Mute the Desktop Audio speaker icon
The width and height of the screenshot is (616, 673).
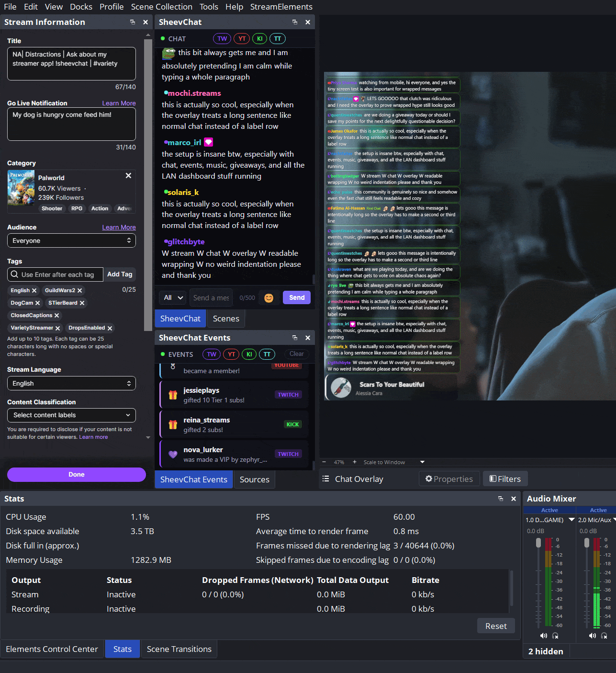[x=543, y=636]
